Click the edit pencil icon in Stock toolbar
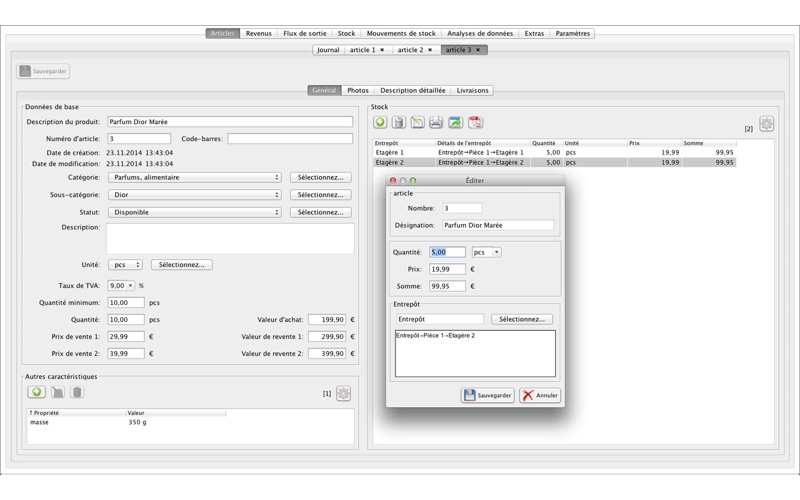 (x=417, y=122)
